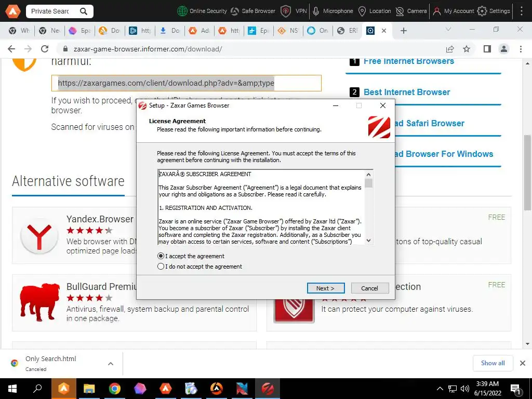532x399 pixels.
Task: Select I accept the agreement
Action: 191,256
